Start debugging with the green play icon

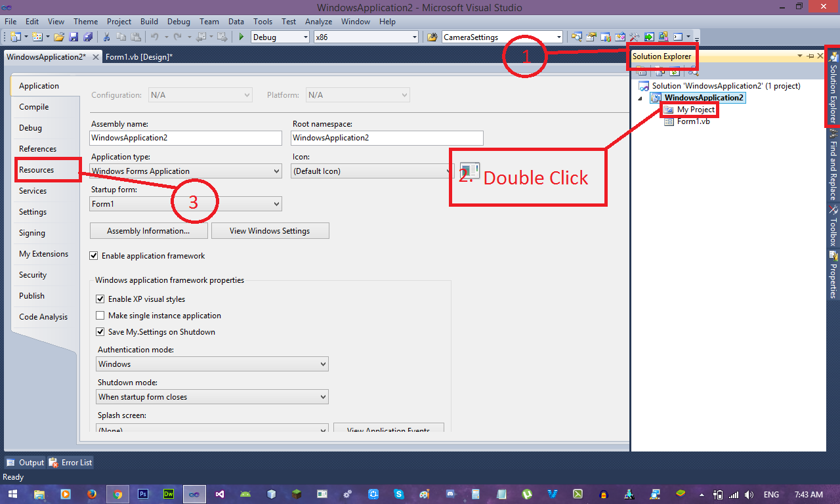pos(241,37)
